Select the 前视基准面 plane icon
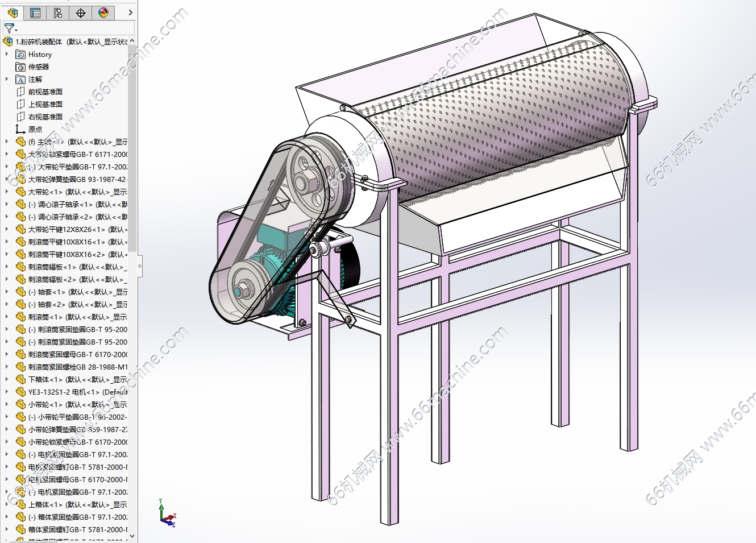This screenshot has width=756, height=543. [20, 92]
